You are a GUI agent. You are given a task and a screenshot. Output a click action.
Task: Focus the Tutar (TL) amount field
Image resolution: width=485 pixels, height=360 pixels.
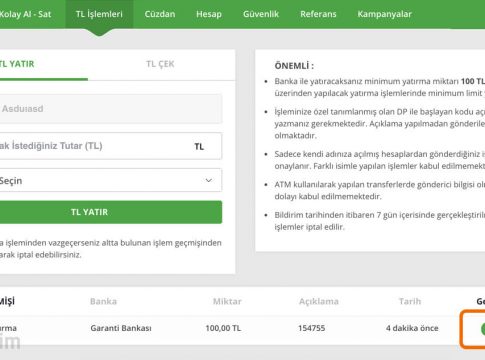coord(111,146)
